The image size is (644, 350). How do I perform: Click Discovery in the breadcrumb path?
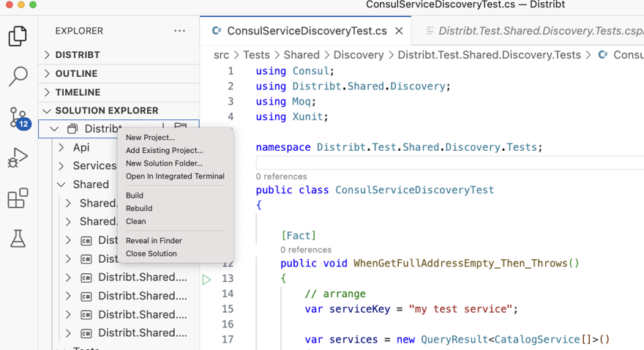(359, 55)
